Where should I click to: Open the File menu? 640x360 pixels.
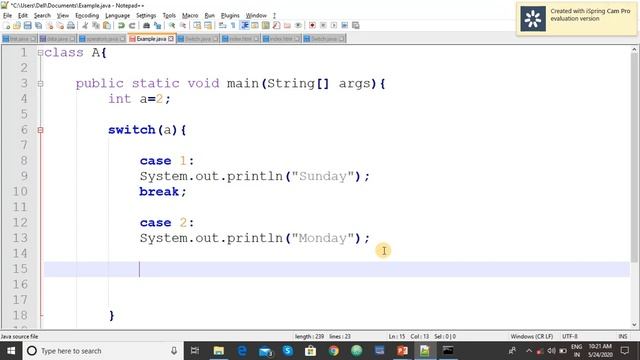pyautogui.click(x=7, y=16)
